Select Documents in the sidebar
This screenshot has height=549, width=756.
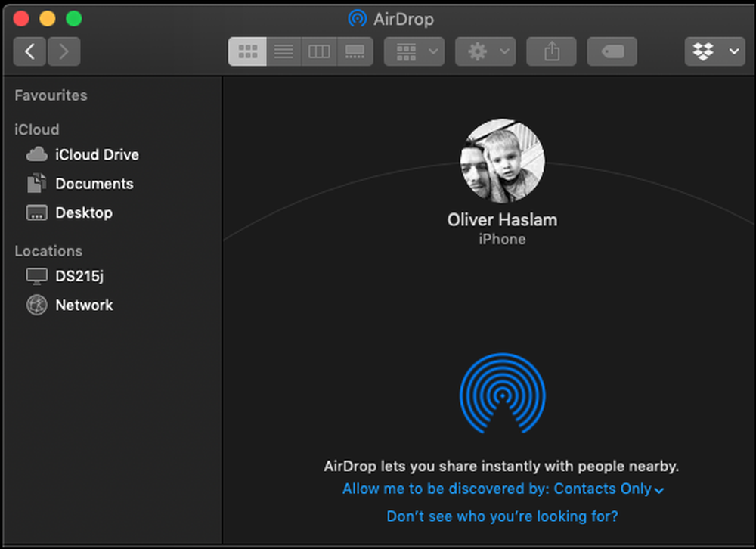[x=111, y=184]
